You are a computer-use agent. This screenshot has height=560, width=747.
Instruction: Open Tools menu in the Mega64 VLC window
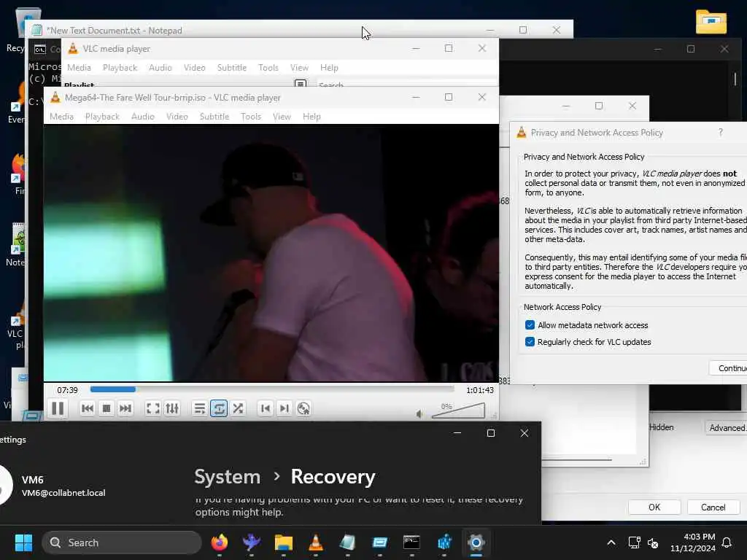[x=251, y=117]
